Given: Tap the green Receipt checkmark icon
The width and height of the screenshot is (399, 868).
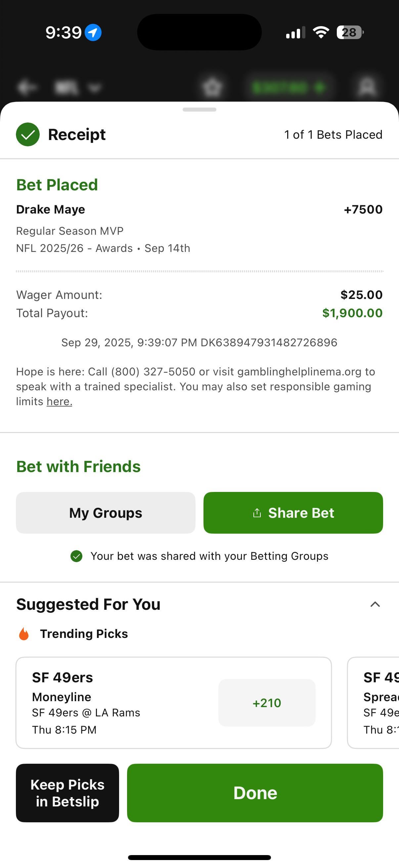Looking at the screenshot, I should pos(27,134).
